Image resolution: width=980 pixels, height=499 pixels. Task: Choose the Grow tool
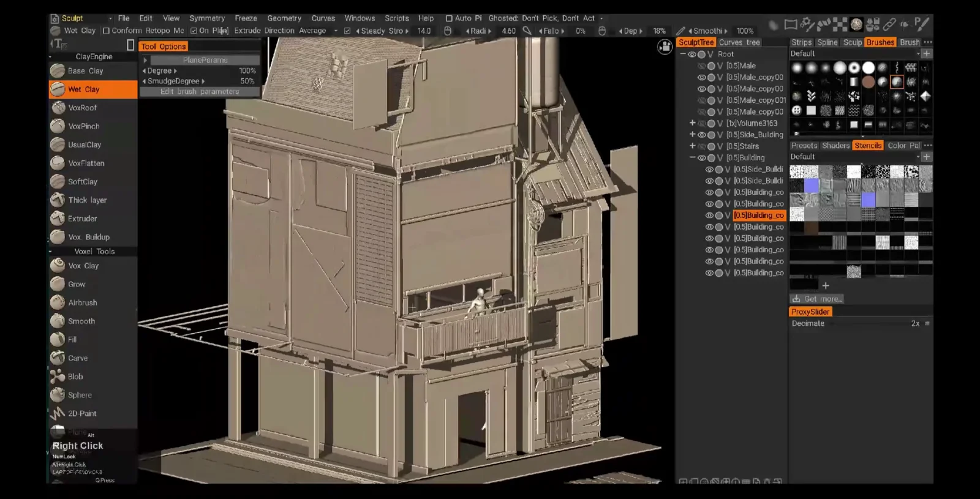point(92,284)
